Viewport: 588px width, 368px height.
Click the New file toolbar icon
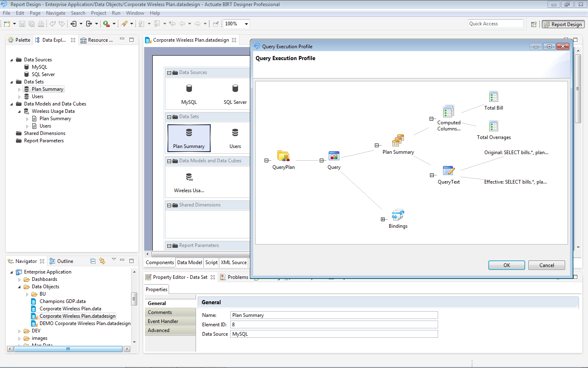click(7, 24)
